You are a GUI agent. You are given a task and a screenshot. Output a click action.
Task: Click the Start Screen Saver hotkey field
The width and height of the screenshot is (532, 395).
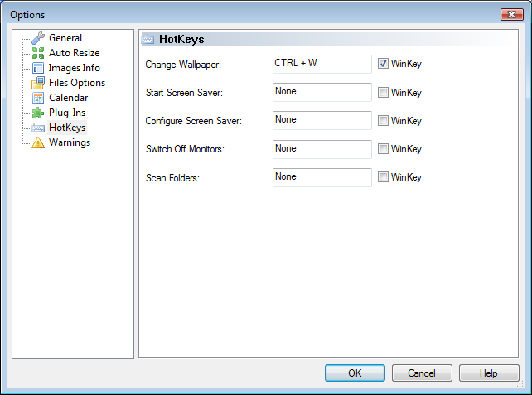point(322,92)
